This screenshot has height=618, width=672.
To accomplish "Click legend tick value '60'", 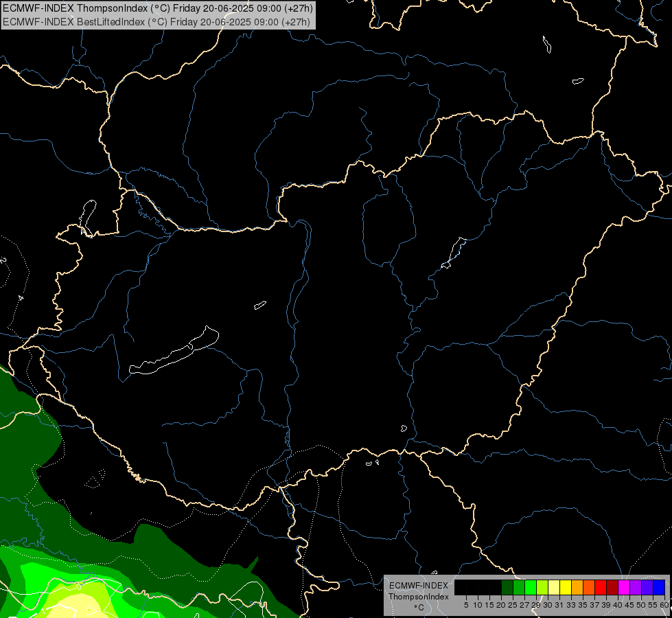I will [664, 605].
